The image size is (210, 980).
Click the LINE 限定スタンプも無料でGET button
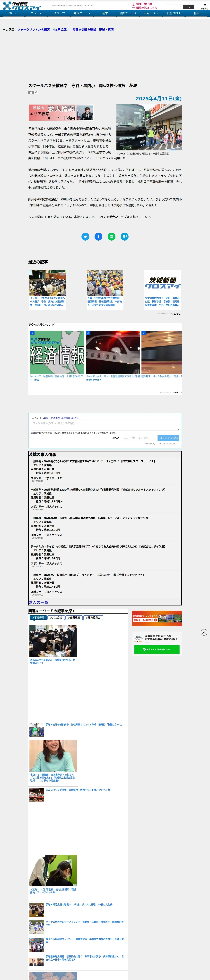(157, 649)
